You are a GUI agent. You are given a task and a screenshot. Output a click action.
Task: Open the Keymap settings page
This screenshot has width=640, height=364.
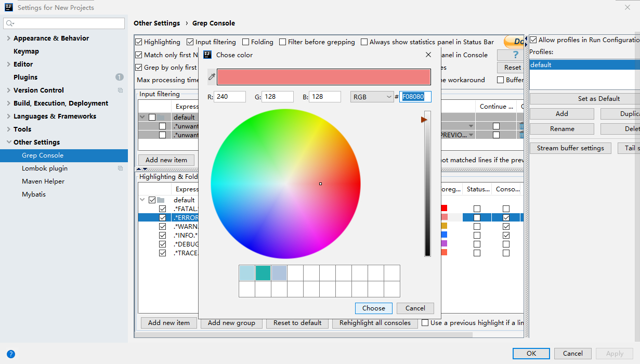click(26, 51)
